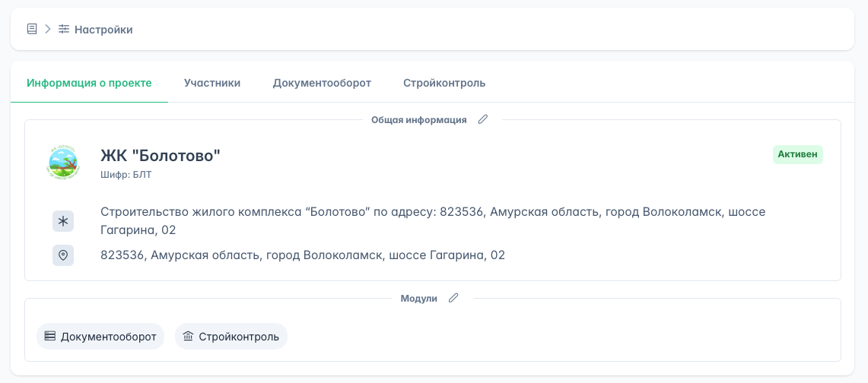Open the Стройконтроль tab
868x383 pixels.
(x=444, y=83)
